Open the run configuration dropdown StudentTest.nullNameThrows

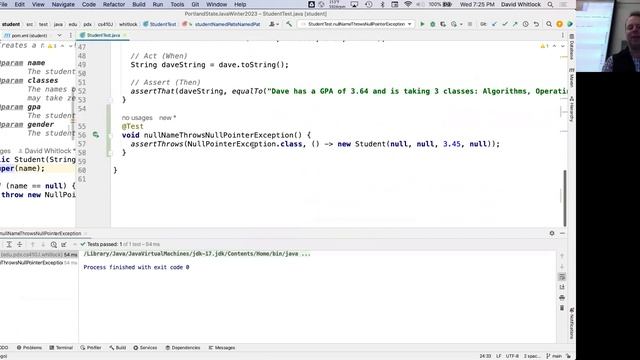pyautogui.click(x=356, y=24)
